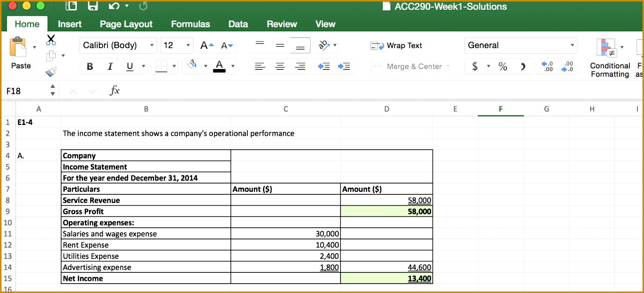Open the font size dropdown
The width and height of the screenshot is (644, 293).
pyautogui.click(x=188, y=45)
